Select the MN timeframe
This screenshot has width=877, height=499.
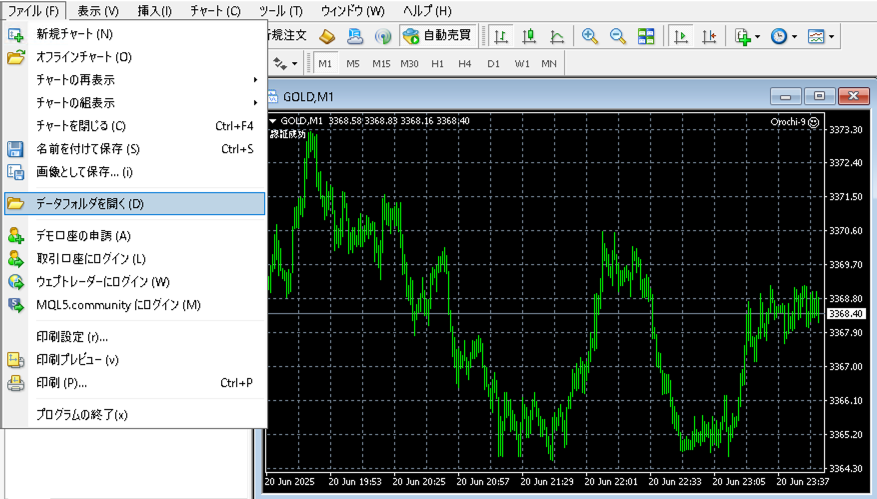(x=549, y=64)
